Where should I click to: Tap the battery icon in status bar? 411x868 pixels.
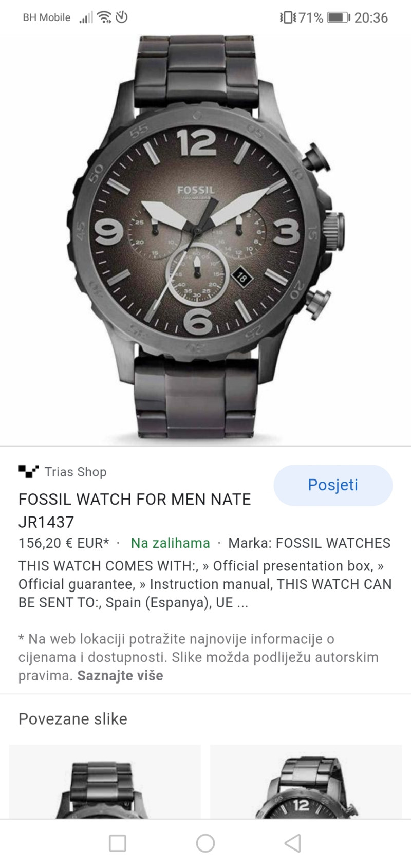(x=339, y=17)
